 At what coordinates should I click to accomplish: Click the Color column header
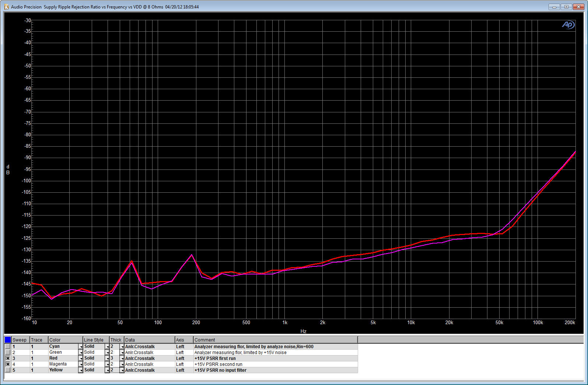pos(66,340)
